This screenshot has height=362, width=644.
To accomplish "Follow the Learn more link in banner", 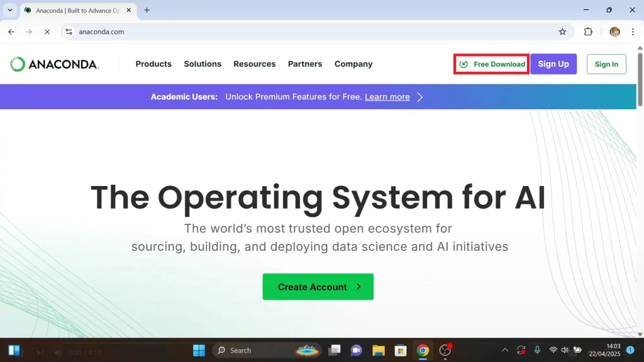I will 387,97.
